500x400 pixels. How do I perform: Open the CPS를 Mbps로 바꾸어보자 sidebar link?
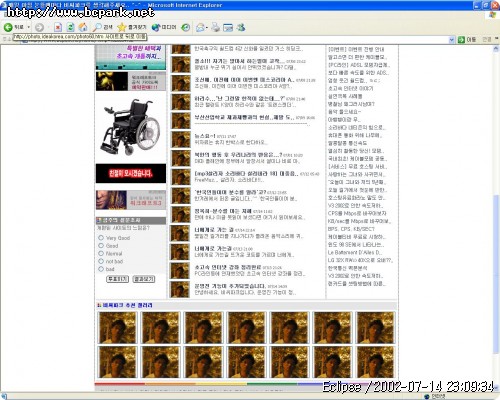pyautogui.click(x=357, y=213)
